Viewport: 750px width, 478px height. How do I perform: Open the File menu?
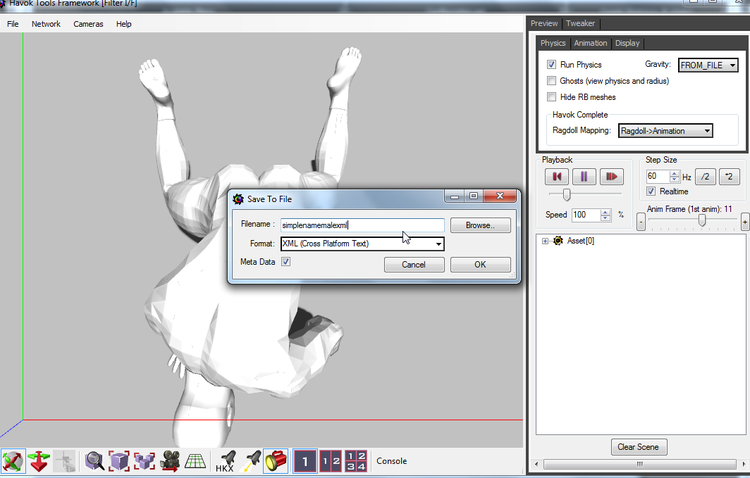click(12, 24)
